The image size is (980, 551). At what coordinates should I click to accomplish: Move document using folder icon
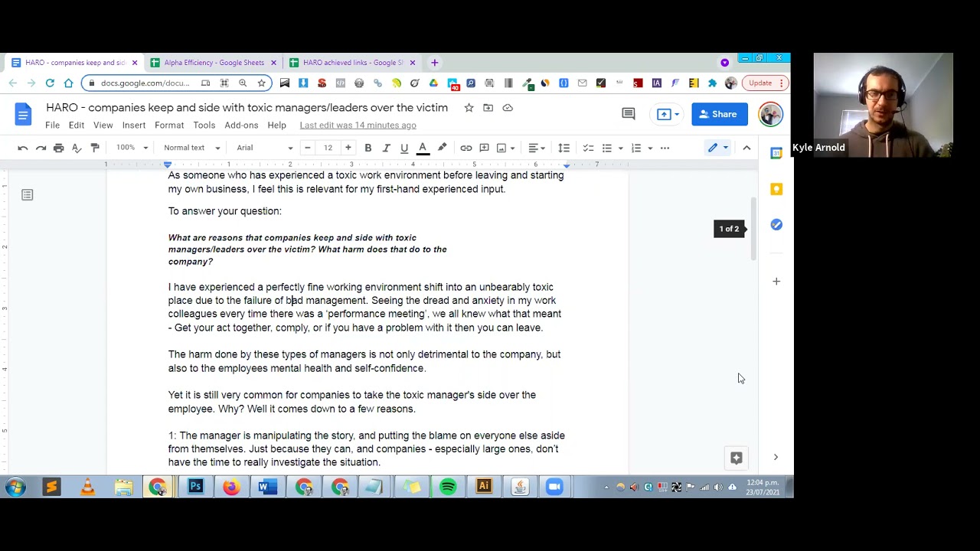point(488,108)
